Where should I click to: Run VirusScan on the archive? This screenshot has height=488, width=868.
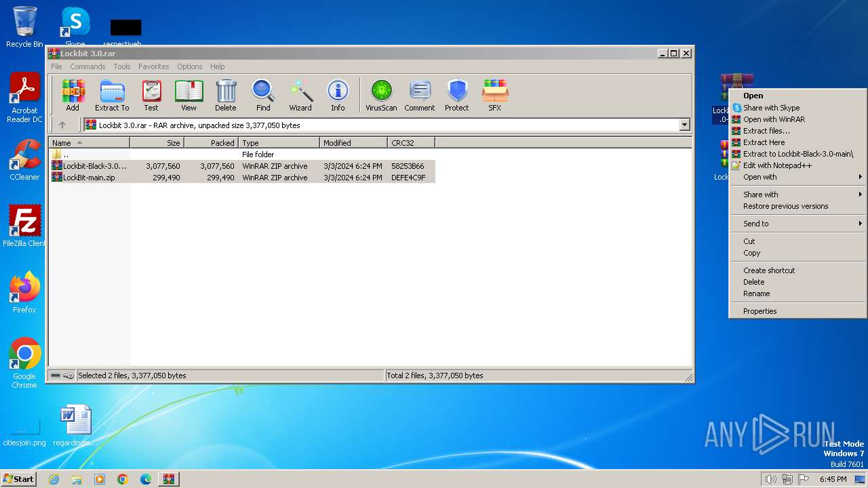[x=381, y=95]
